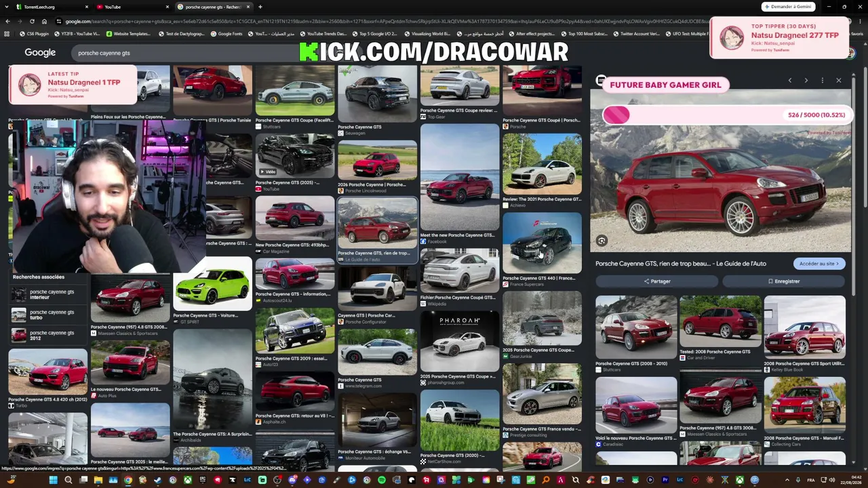Open the Le Guide de l'Auto title link
The image size is (868, 488).
(681, 264)
